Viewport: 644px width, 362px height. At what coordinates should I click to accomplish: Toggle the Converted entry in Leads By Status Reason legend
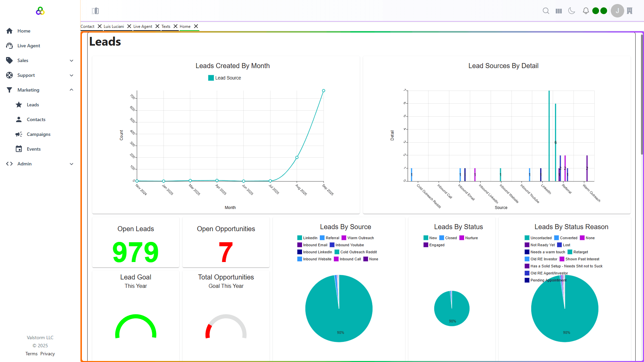click(566, 238)
